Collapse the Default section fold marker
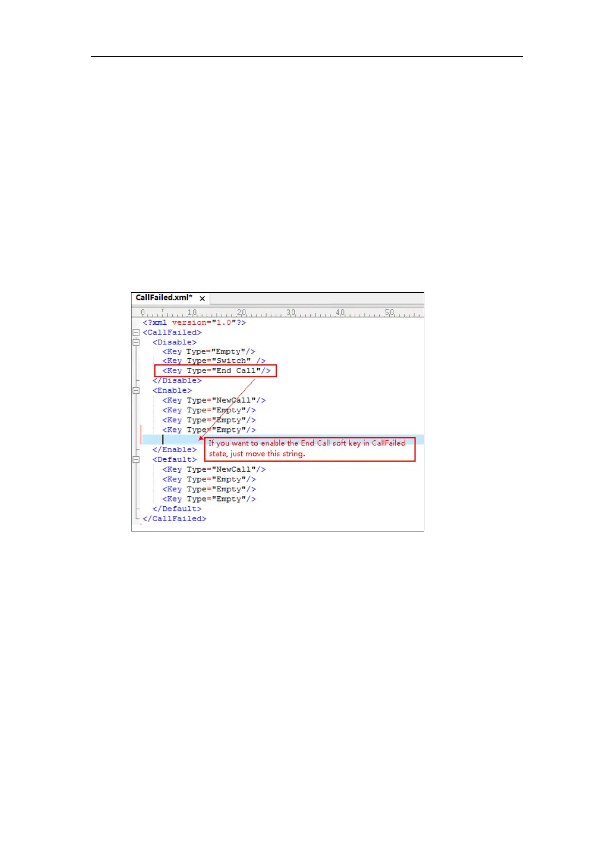The width and height of the screenshot is (614, 868). [x=136, y=460]
